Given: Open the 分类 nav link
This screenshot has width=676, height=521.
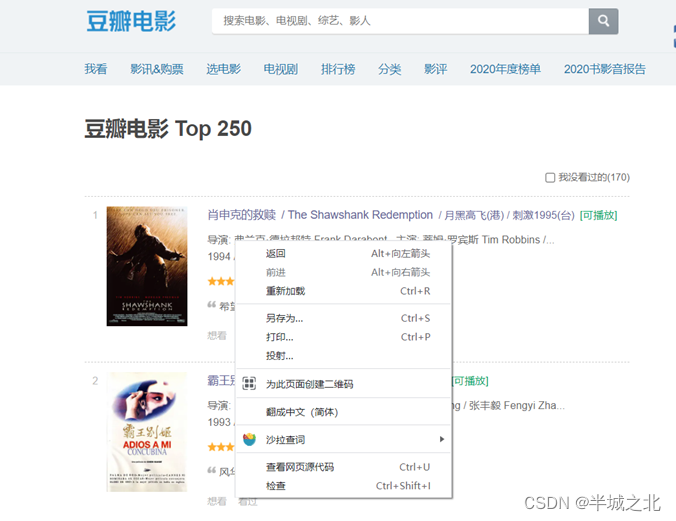Looking at the screenshot, I should (390, 69).
